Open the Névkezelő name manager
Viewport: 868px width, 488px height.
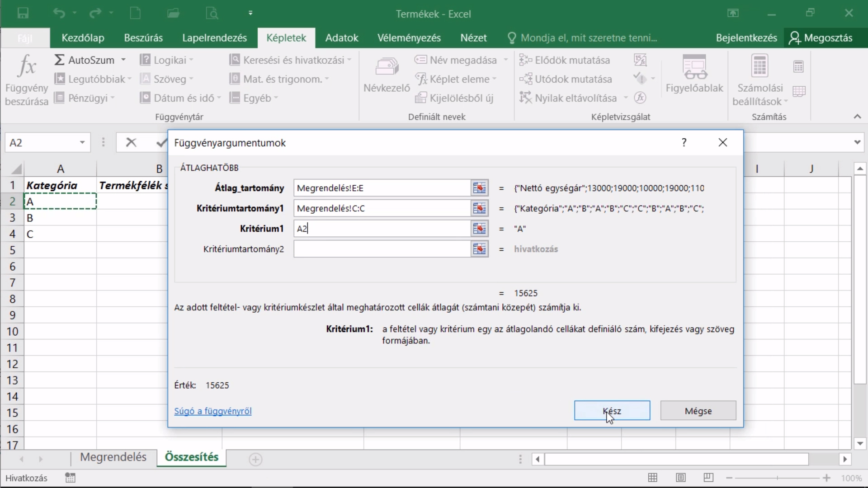click(x=387, y=75)
